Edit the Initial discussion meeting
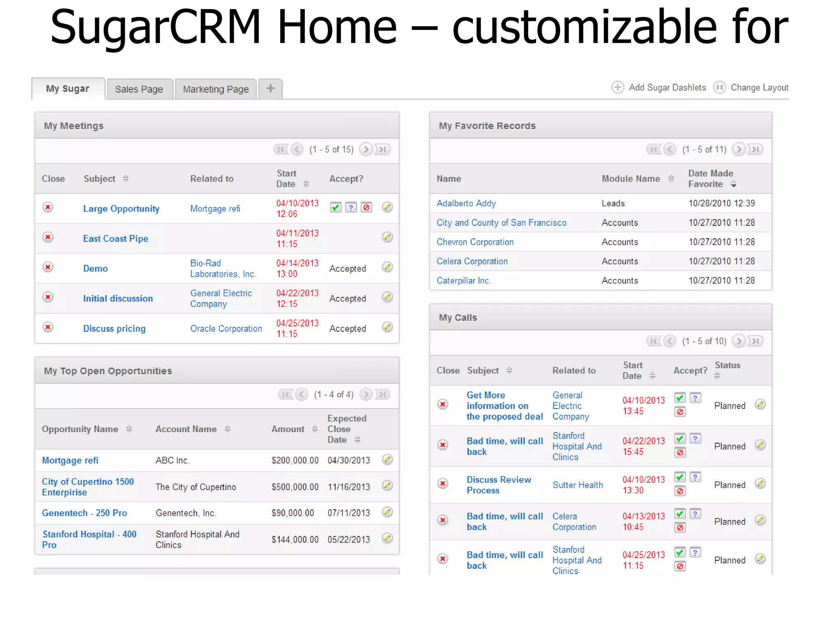Screen dimensions: 840x630 (387, 297)
